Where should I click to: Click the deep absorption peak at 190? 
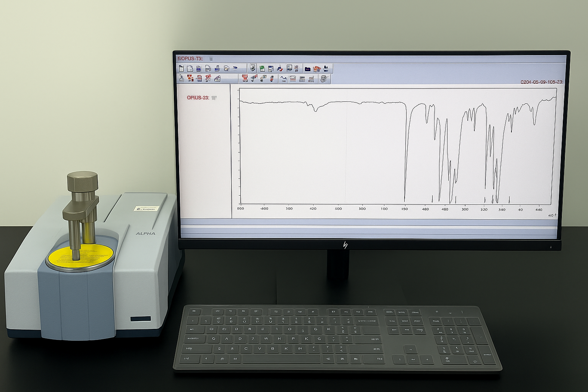(x=405, y=198)
